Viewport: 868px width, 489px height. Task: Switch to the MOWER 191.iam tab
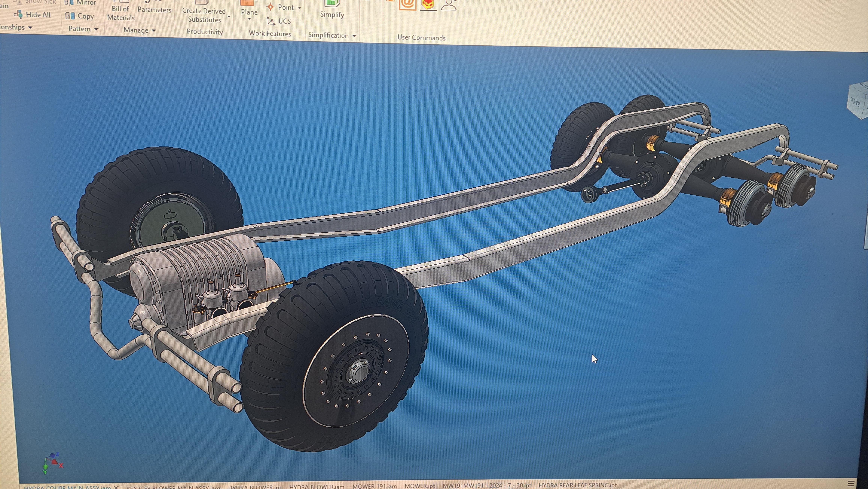tap(374, 486)
